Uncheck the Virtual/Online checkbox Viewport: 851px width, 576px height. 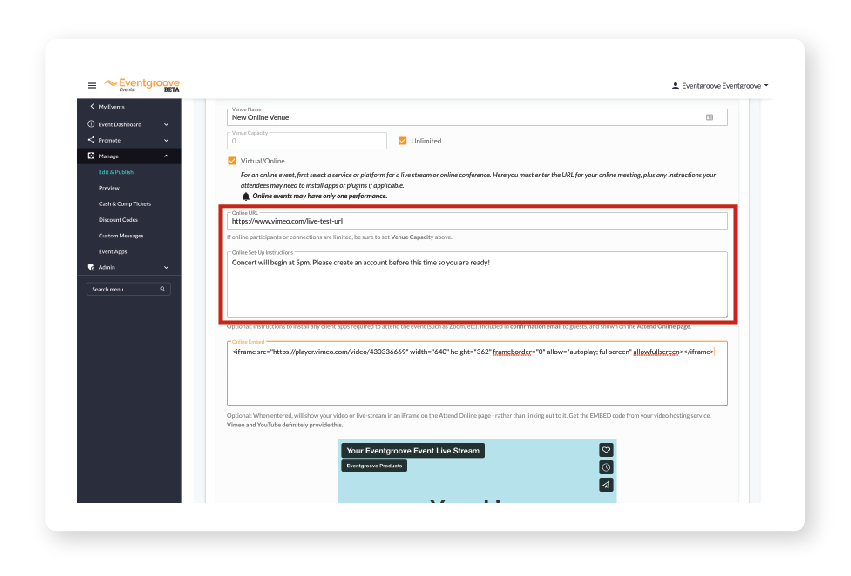click(x=232, y=161)
